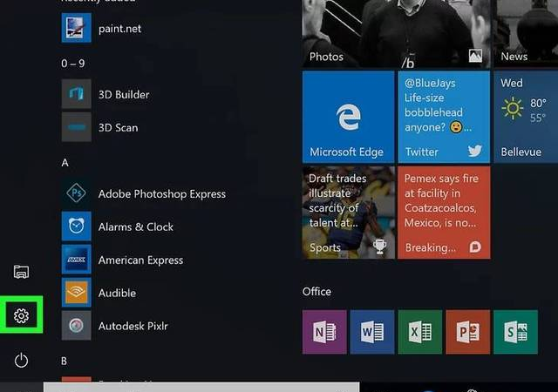
Task: Select the paint.net label
Action: [119, 29]
